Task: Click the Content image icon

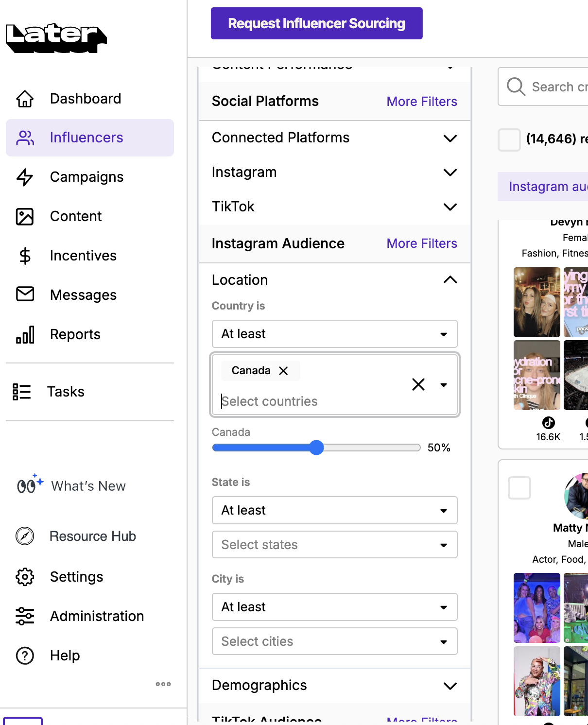Action: pos(25,217)
